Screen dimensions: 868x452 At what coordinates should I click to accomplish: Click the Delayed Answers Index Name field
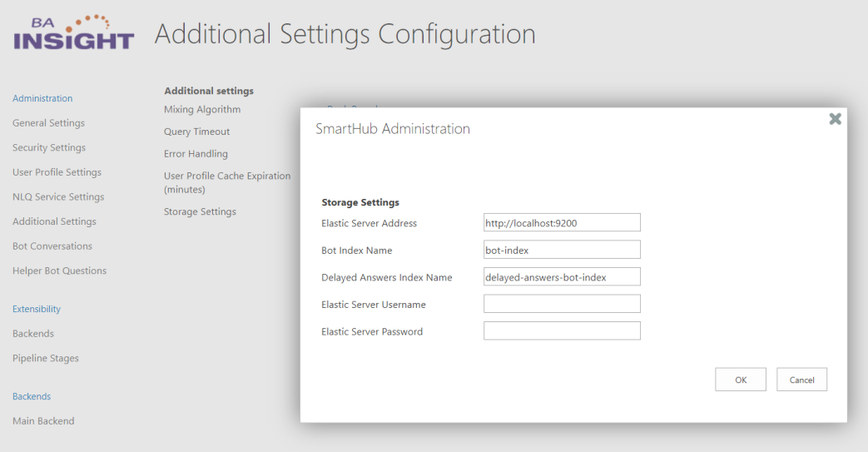coord(562,277)
